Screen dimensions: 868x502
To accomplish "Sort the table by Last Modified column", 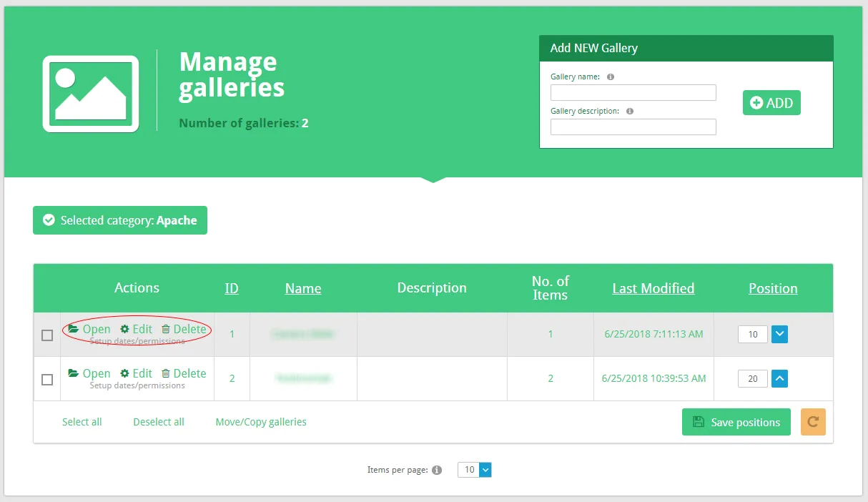I will click(x=653, y=288).
